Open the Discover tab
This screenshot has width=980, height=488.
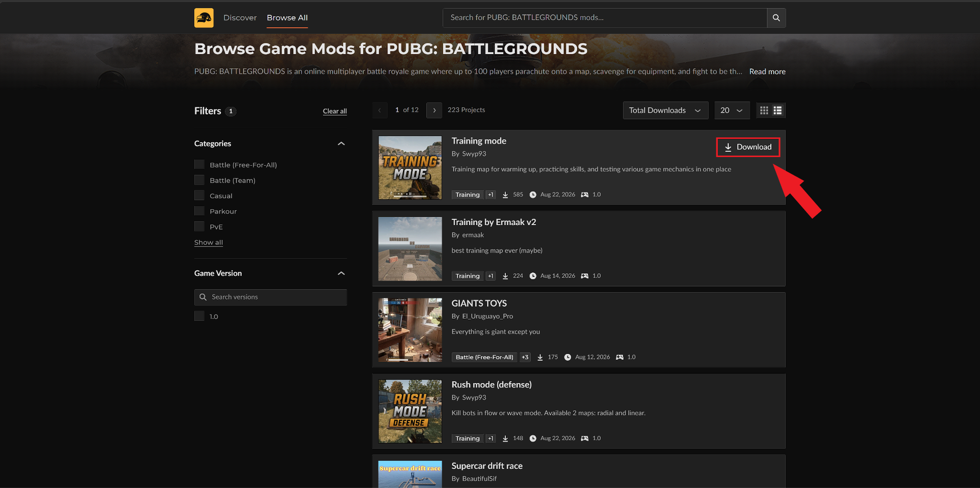pyautogui.click(x=240, y=18)
